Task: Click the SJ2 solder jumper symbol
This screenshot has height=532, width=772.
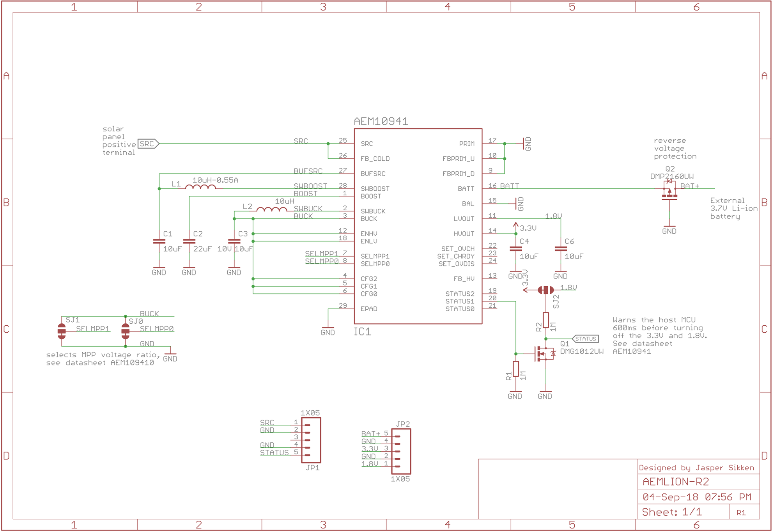Action: coord(545,290)
